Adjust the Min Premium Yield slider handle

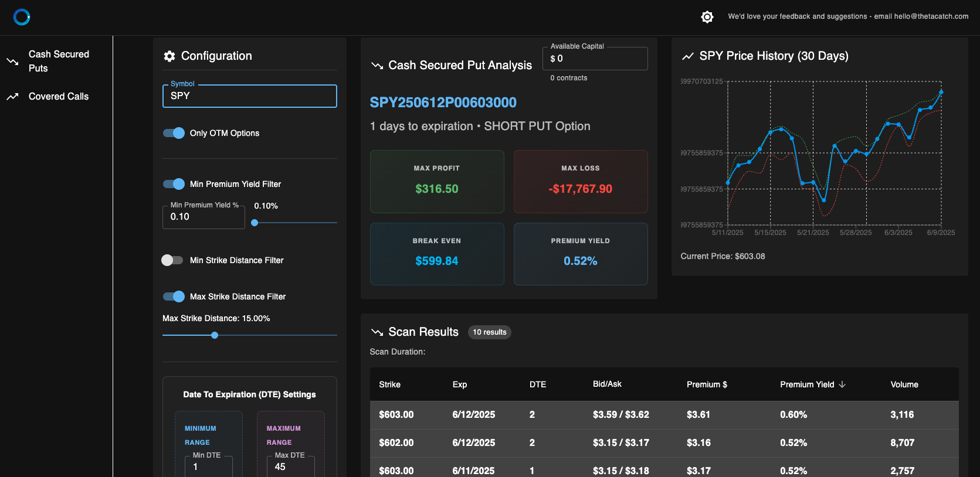pos(255,223)
